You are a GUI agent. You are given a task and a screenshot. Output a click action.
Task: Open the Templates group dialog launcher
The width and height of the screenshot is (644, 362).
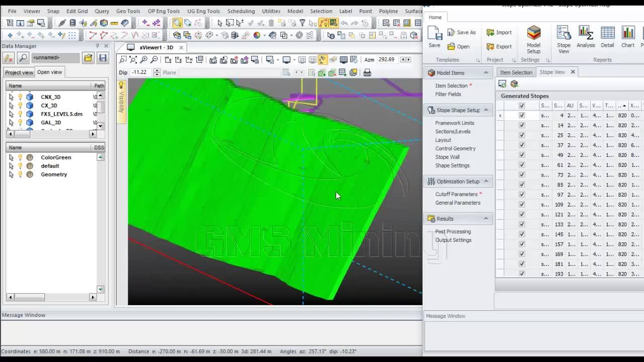pyautogui.click(x=477, y=60)
